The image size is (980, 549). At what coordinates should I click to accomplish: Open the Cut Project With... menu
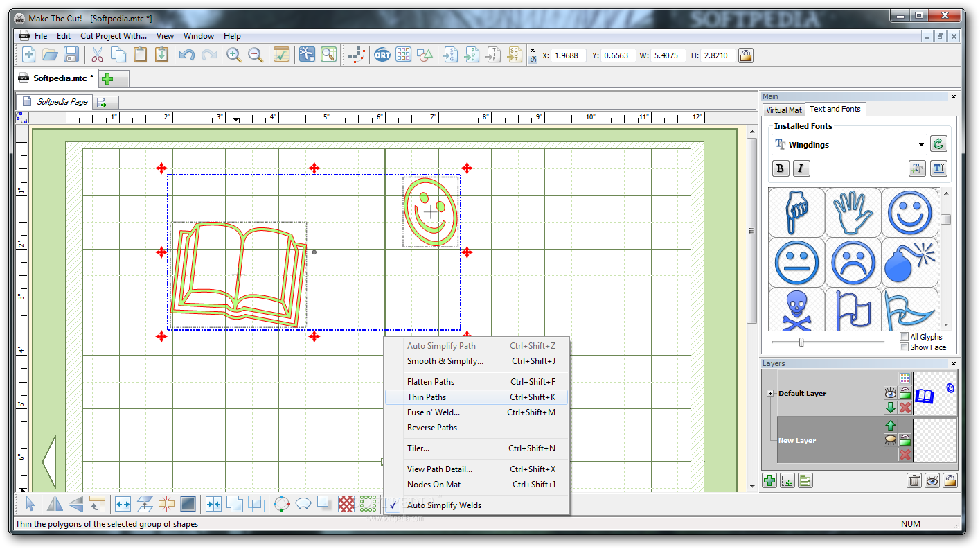click(x=114, y=36)
